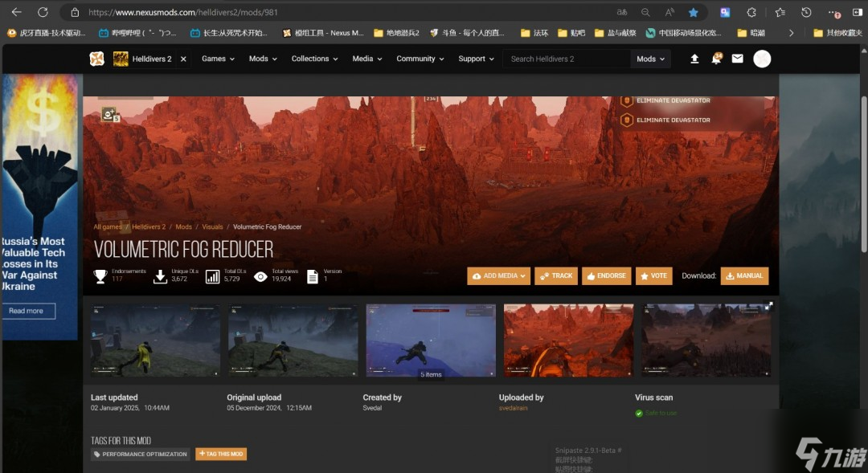Open the 贴吧 bookmark folder

tap(571, 33)
